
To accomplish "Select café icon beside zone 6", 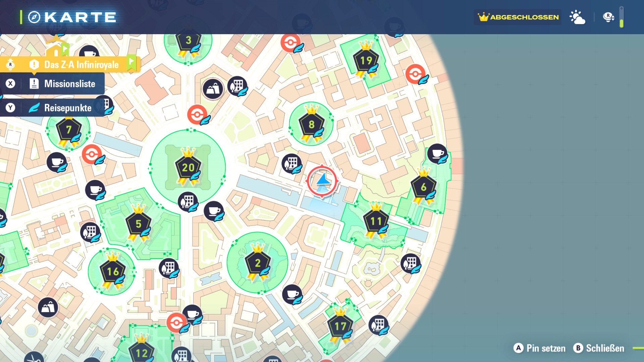I will pos(437,154).
